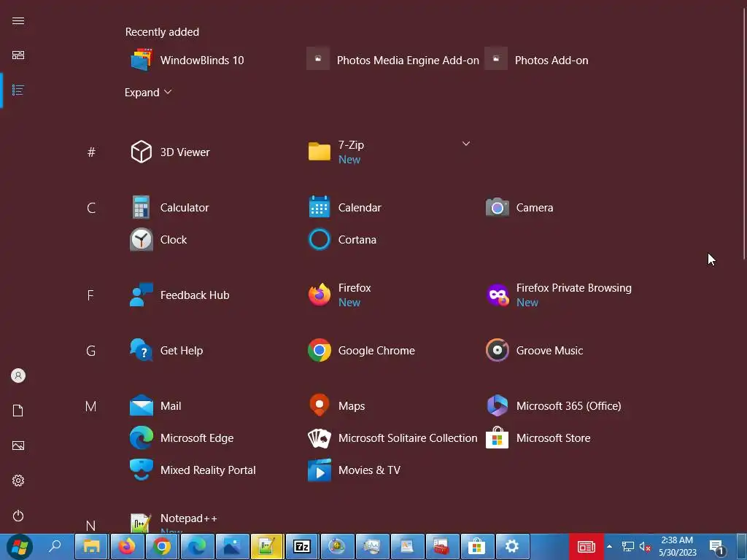Switch to Pinned tiles view
This screenshot has width=747, height=560.
tap(18, 55)
